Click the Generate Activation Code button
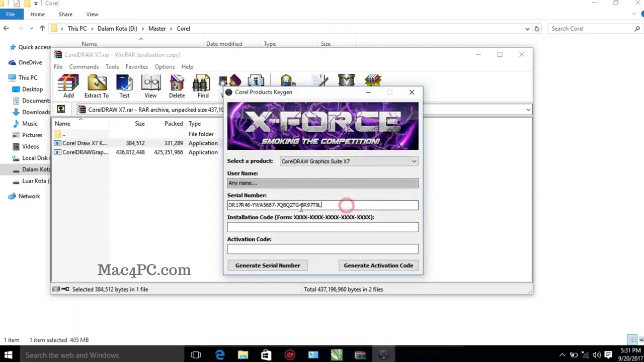 pos(378,265)
